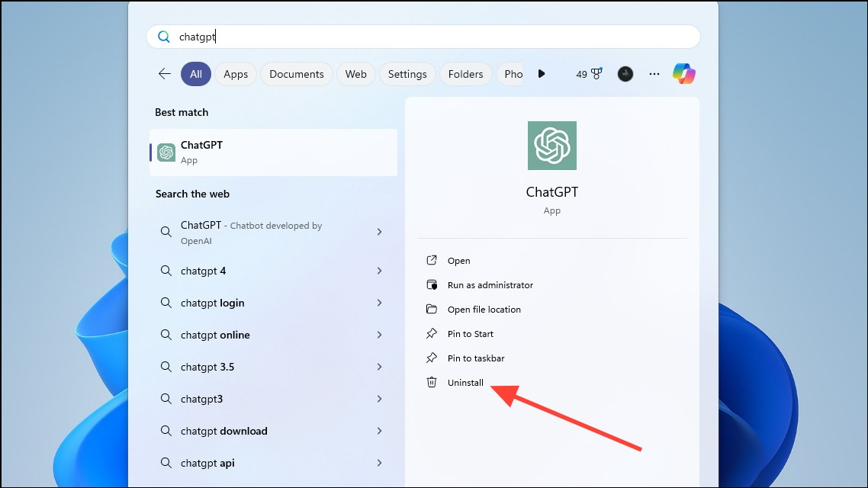Switch to the Settings filter
This screenshot has width=868, height=488.
(x=407, y=74)
